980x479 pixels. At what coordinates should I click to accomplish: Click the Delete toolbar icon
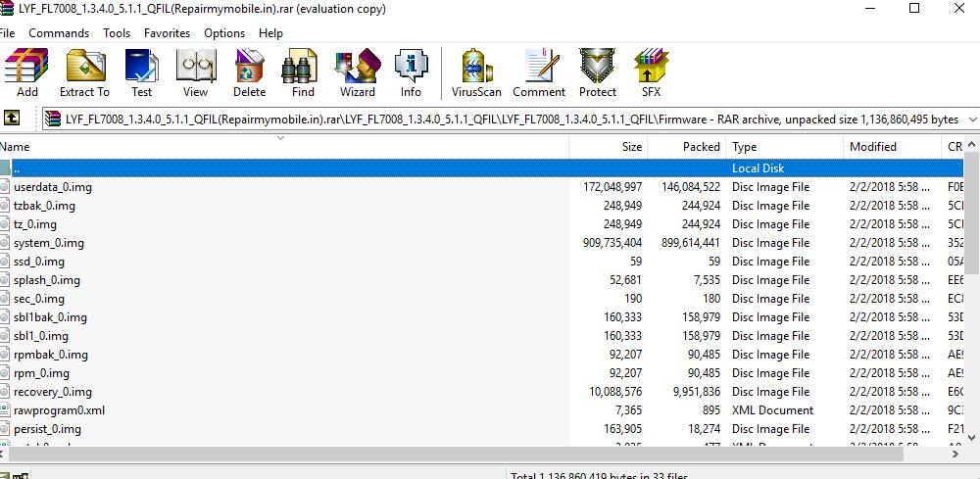pyautogui.click(x=249, y=73)
